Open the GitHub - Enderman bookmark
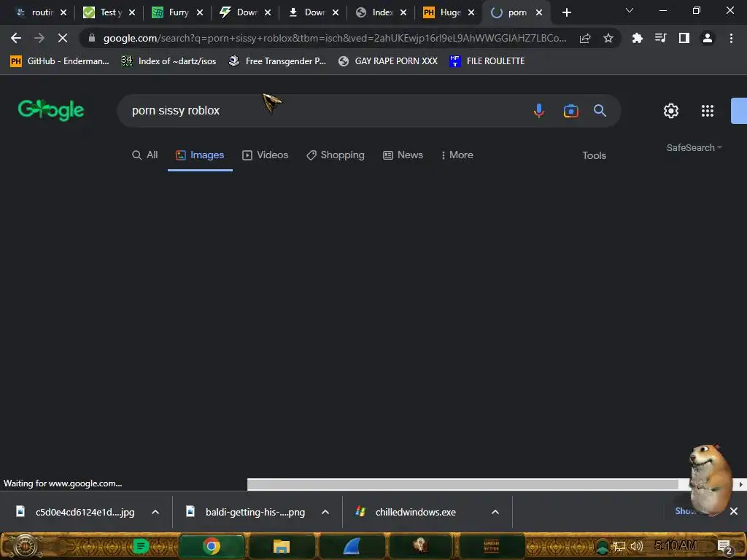This screenshot has height=560, width=747. point(60,61)
